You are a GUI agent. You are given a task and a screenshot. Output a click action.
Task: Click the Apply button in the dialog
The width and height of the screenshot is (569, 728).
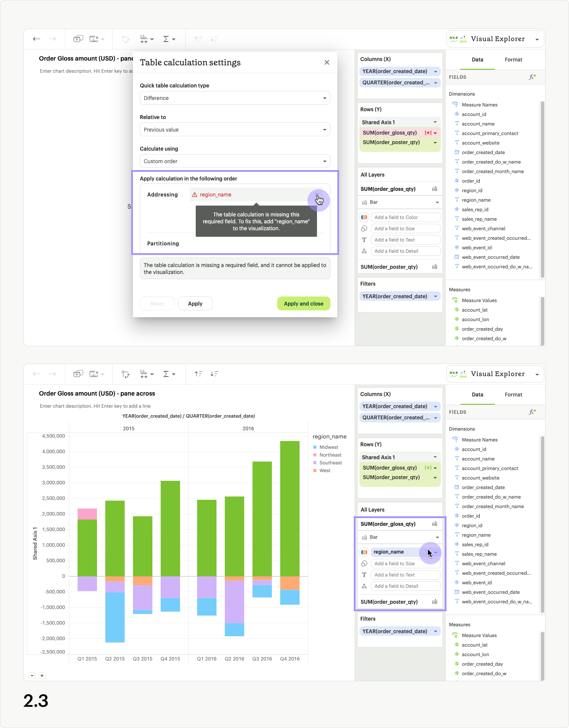(x=195, y=304)
